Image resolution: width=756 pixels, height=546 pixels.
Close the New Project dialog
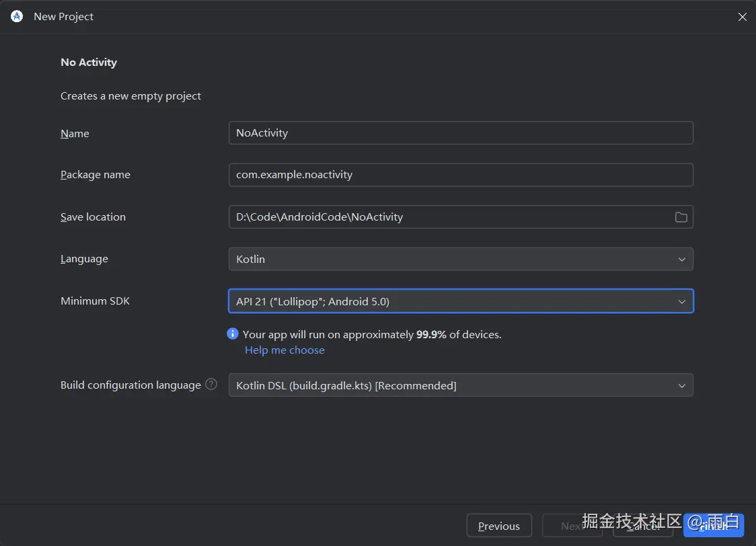742,17
